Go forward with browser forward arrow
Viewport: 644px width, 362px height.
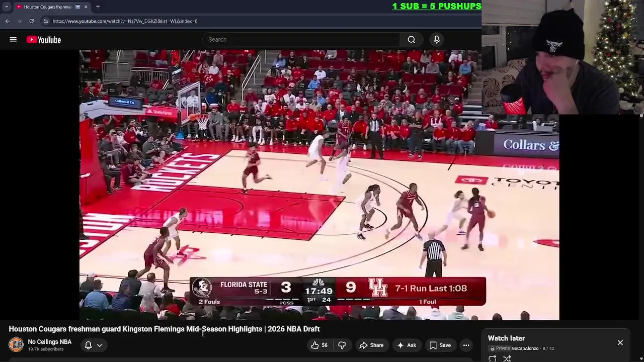click(19, 21)
